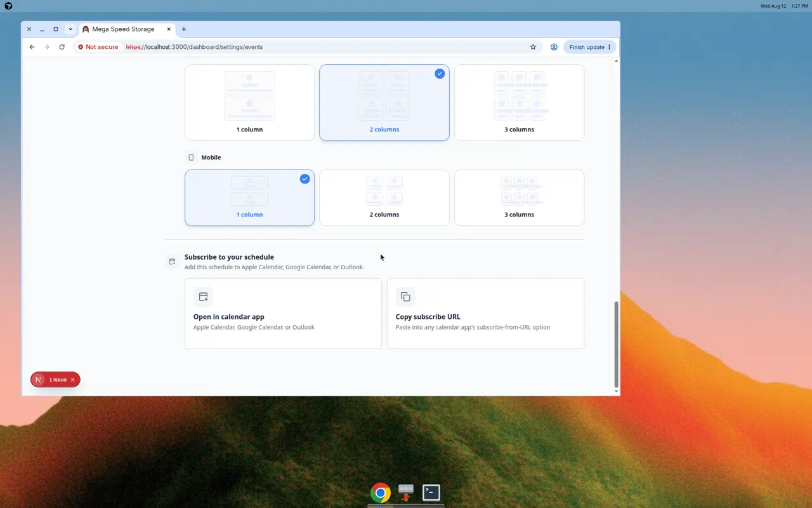Click Open in calendar app card

283,313
